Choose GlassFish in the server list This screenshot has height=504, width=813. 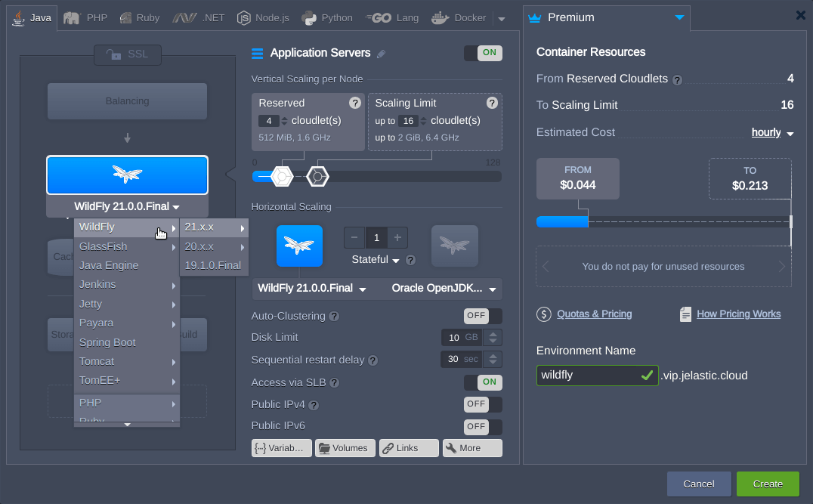(127, 247)
